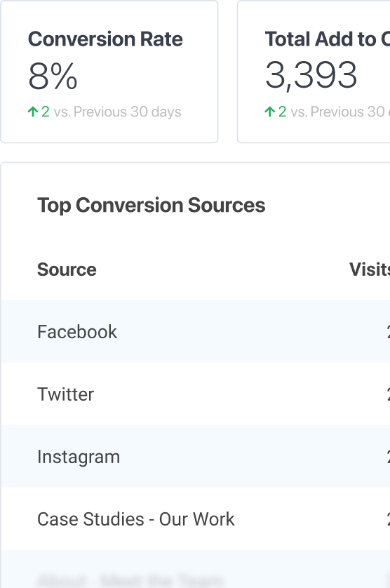Sort by the Source column header
The height and width of the screenshot is (588, 390).
(67, 269)
